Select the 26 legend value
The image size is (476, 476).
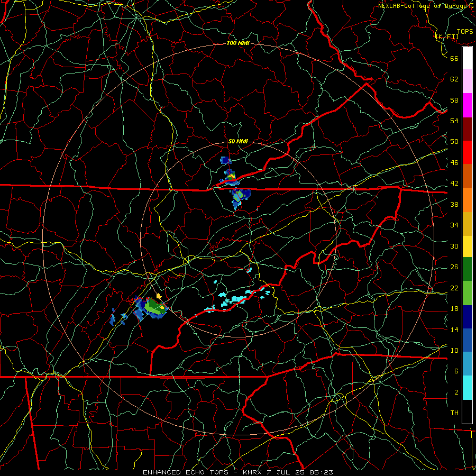click(x=454, y=267)
